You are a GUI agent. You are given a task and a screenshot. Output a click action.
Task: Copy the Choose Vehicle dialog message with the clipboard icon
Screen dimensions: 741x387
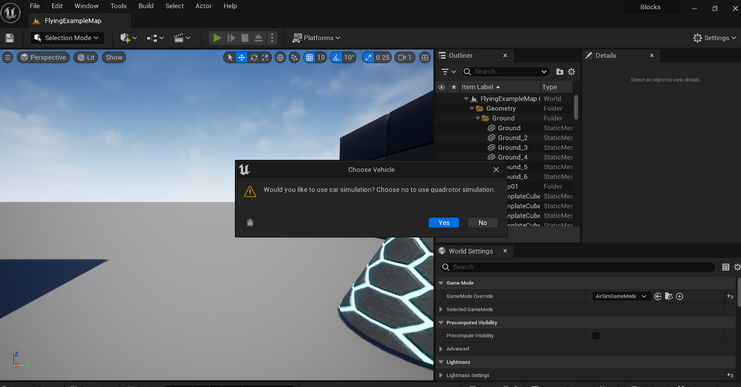250,223
